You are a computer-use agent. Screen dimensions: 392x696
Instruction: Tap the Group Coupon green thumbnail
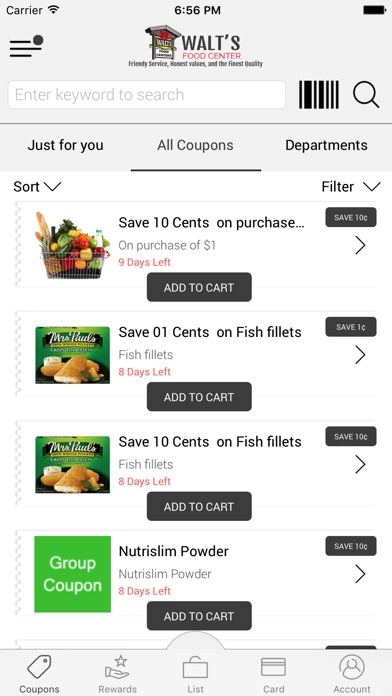pos(72,574)
